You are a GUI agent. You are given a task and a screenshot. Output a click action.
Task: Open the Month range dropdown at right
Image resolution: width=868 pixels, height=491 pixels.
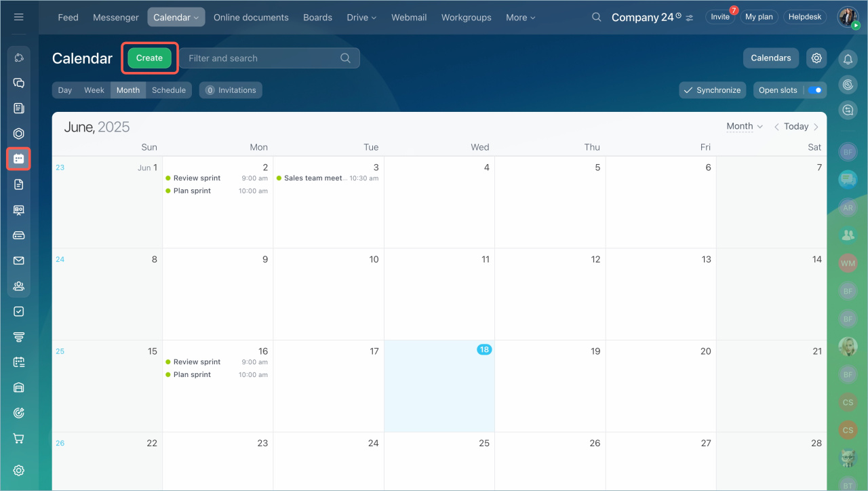[x=745, y=126]
